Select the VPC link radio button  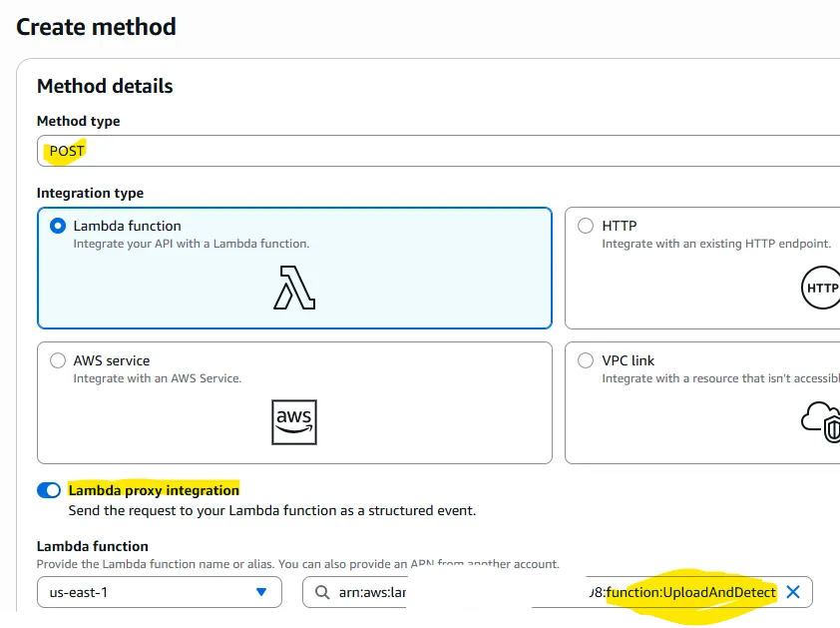587,360
